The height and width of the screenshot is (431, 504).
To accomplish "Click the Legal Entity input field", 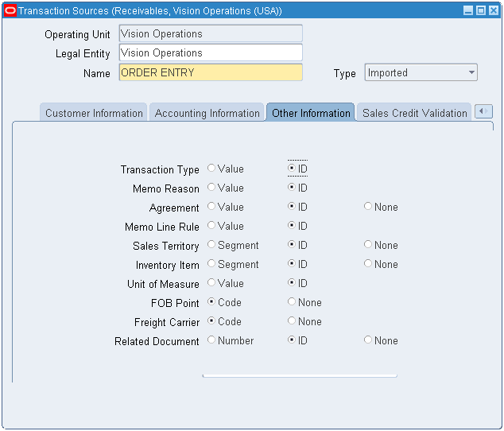I will coord(211,53).
